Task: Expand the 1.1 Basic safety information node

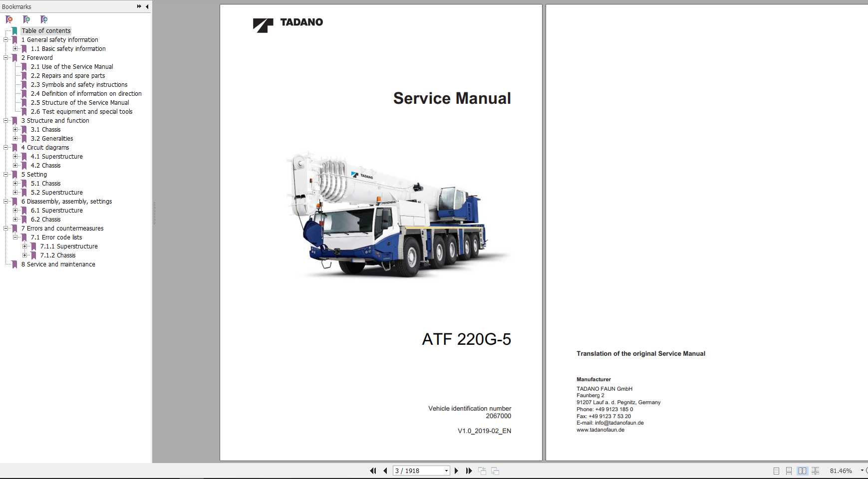Action: [15, 49]
